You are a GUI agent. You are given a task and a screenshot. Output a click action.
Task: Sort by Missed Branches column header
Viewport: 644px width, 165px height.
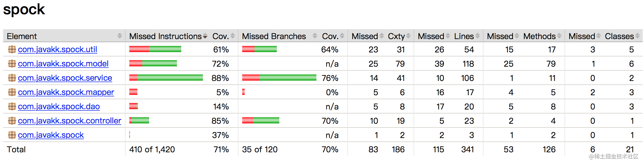[274, 36]
